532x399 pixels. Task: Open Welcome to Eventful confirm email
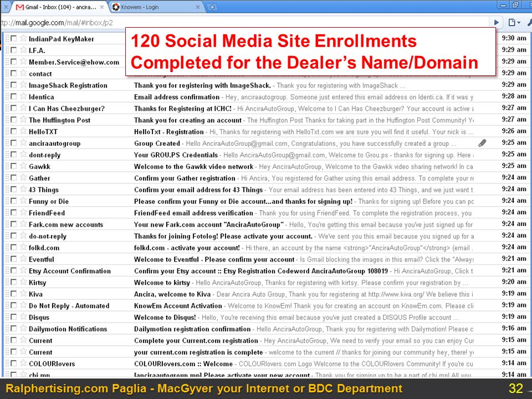coord(214,259)
